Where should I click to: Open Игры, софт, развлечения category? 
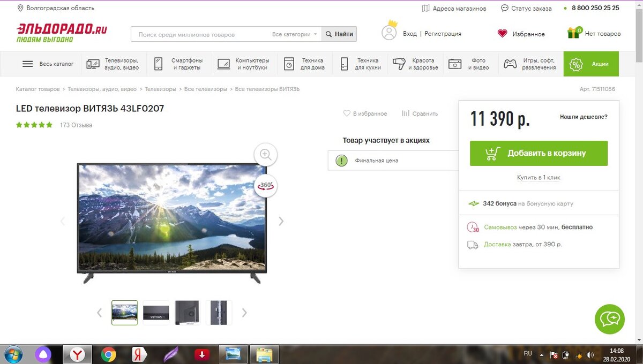click(x=529, y=64)
